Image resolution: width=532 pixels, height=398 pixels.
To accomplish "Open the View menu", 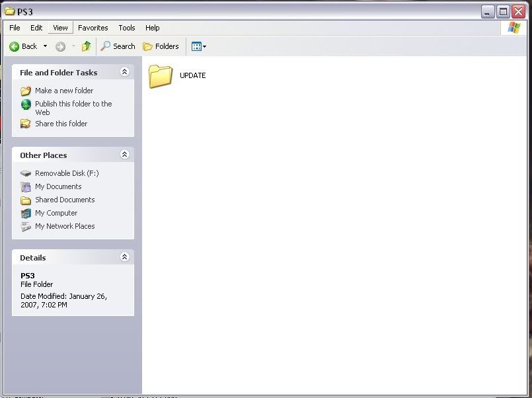I will [60, 28].
